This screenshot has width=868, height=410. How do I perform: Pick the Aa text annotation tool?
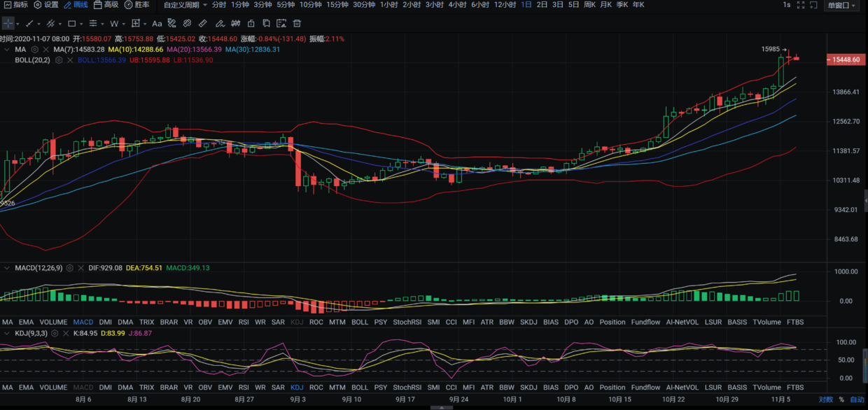coord(157,24)
